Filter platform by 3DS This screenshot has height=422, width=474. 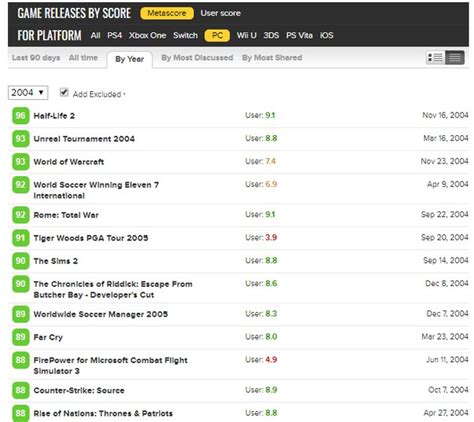[x=271, y=35]
